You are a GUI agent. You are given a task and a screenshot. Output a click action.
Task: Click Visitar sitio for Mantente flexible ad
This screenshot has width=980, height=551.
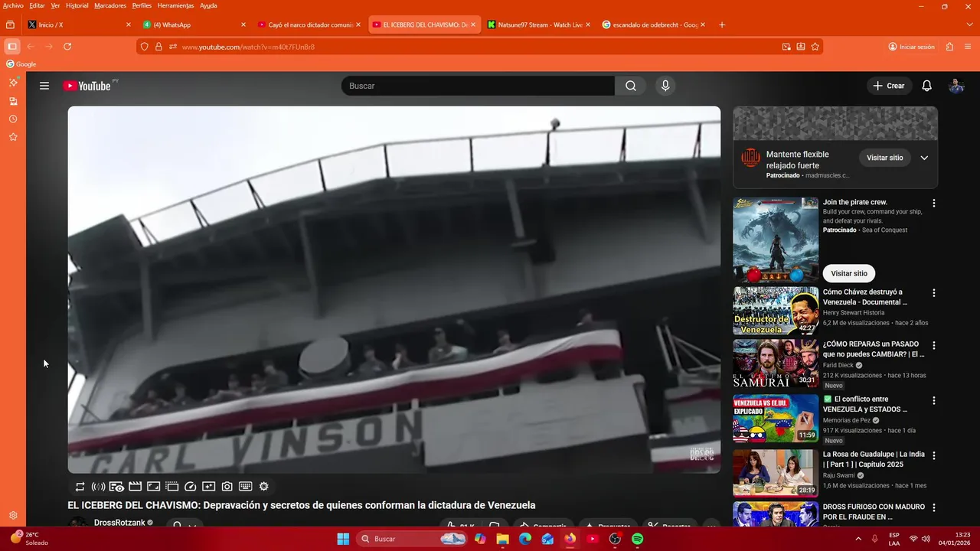coord(884,158)
